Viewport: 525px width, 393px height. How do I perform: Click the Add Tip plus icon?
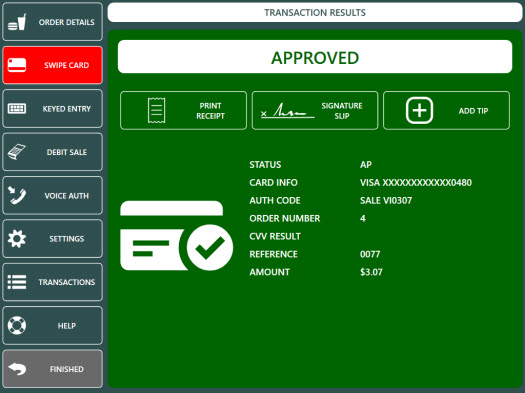pyautogui.click(x=419, y=110)
